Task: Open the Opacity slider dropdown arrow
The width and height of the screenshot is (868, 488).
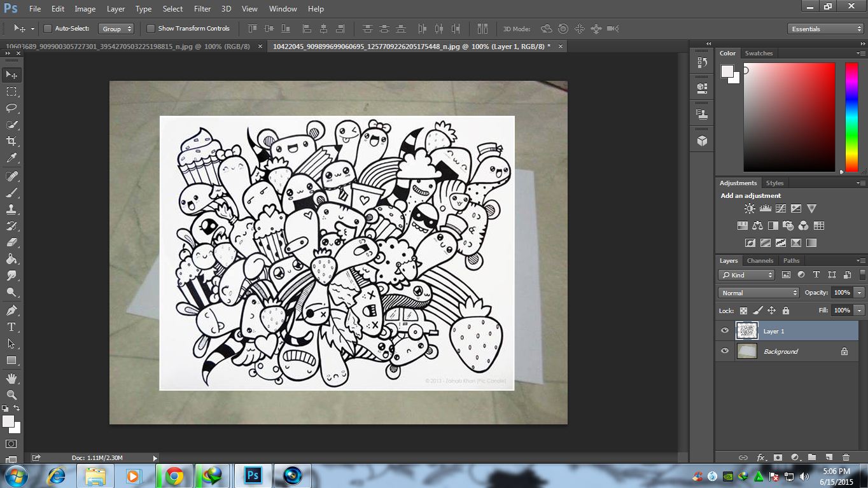Action: [x=860, y=293]
